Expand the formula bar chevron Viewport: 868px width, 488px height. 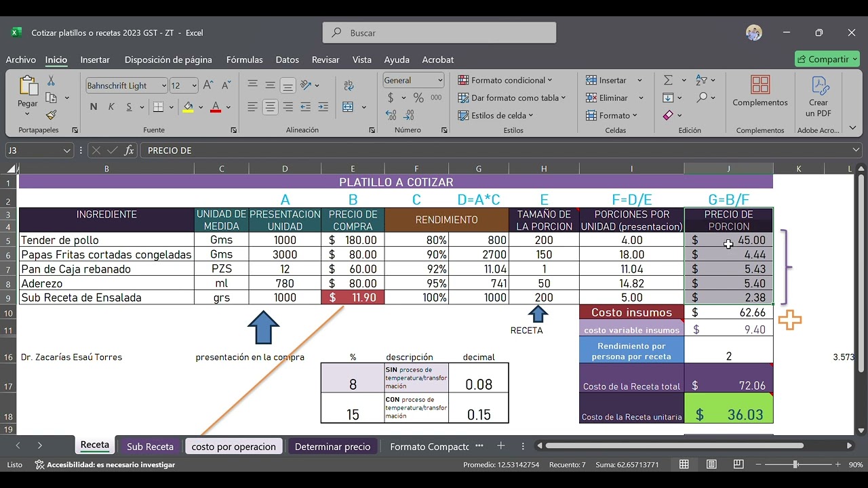pyautogui.click(x=856, y=150)
